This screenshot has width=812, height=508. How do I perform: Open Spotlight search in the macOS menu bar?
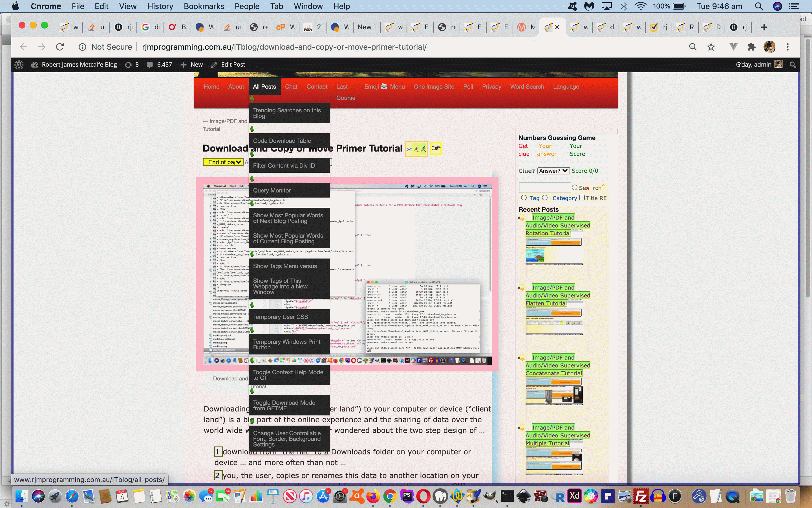click(x=759, y=6)
